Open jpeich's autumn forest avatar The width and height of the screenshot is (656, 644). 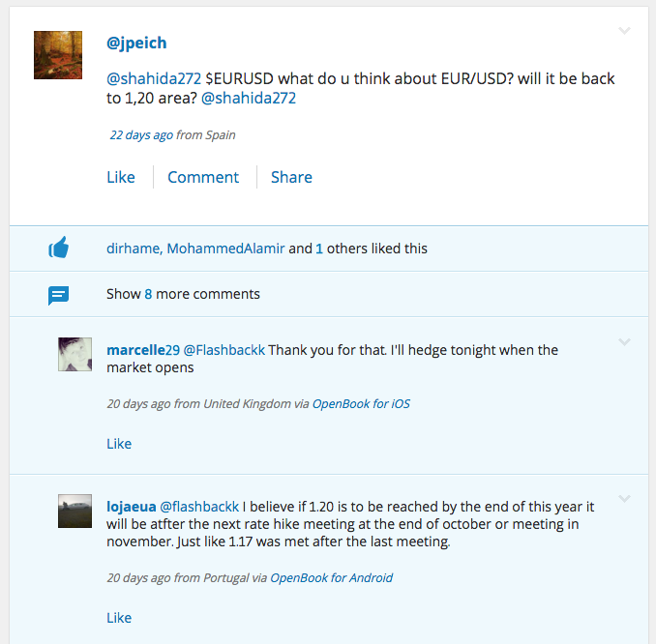(58, 55)
